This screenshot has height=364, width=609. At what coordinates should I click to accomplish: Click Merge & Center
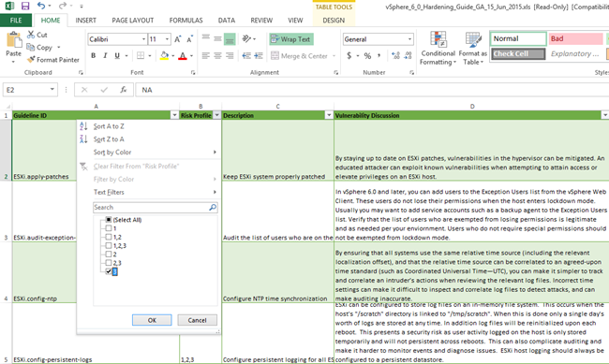pos(300,56)
